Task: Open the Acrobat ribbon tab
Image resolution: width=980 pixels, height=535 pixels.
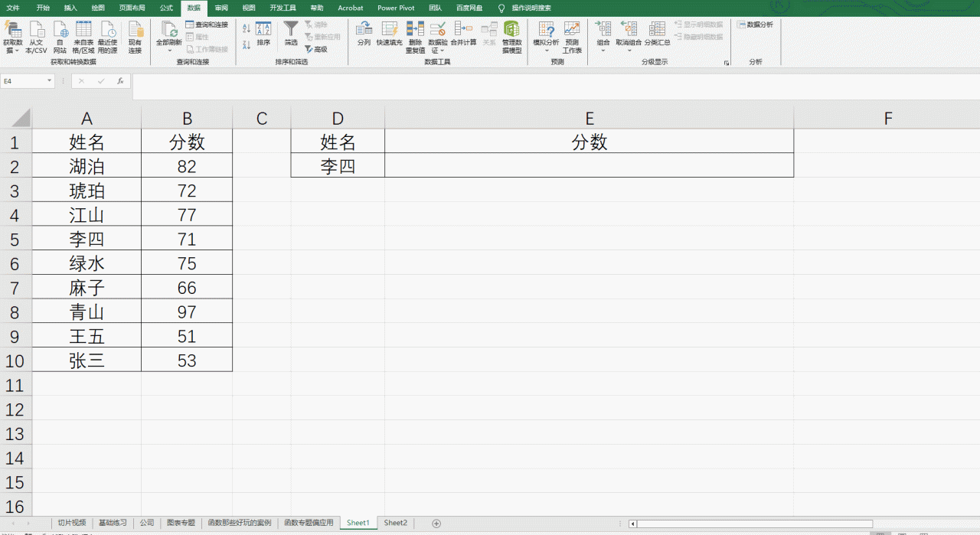Action: click(351, 8)
